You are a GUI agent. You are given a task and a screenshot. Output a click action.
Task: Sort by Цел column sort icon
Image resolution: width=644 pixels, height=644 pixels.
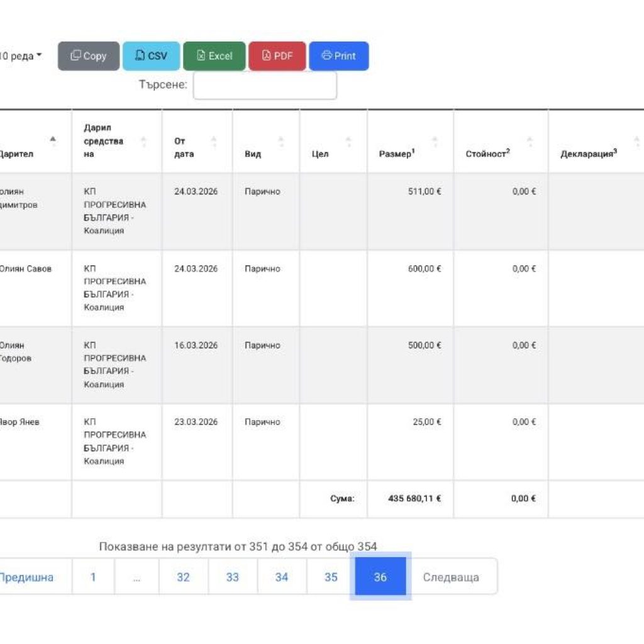348,142
